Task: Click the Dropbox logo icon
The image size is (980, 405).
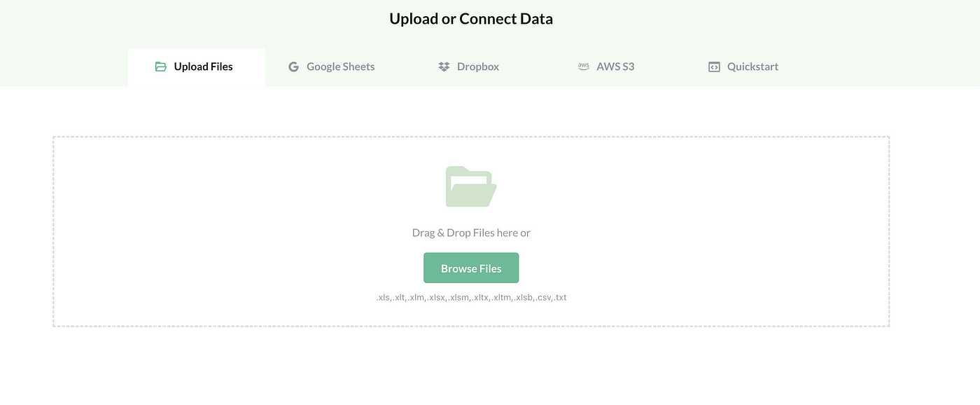Action: tap(444, 67)
